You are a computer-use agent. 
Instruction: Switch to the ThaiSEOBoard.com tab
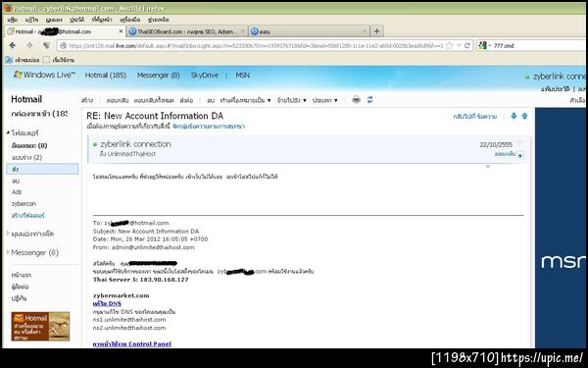click(x=187, y=31)
